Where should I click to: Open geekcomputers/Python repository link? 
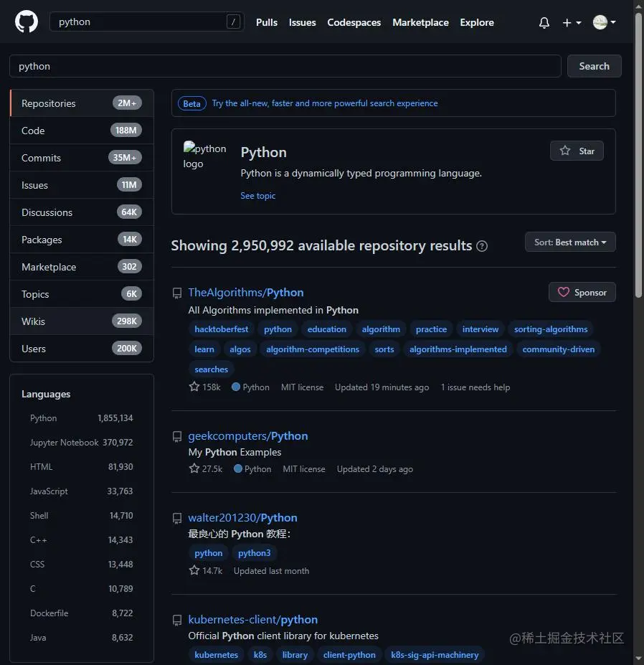[x=248, y=436]
